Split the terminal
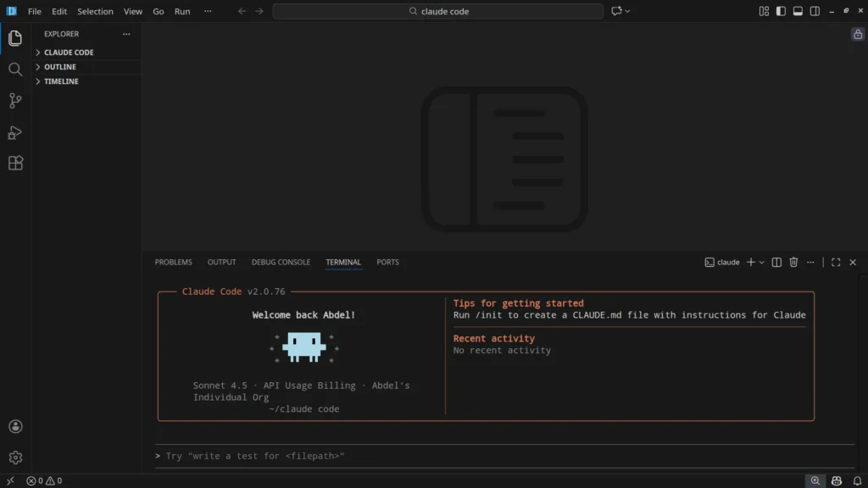868x488 pixels. [776, 263]
